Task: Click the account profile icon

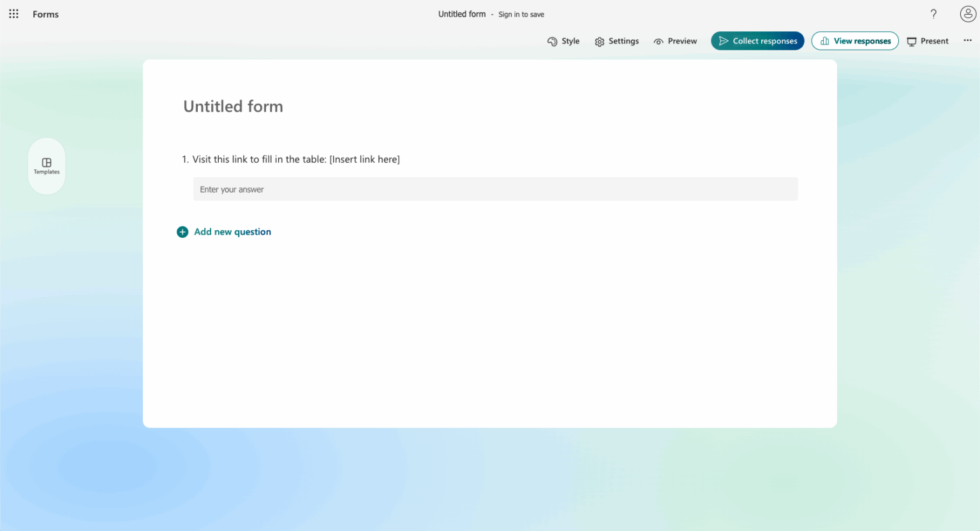Action: [967, 13]
